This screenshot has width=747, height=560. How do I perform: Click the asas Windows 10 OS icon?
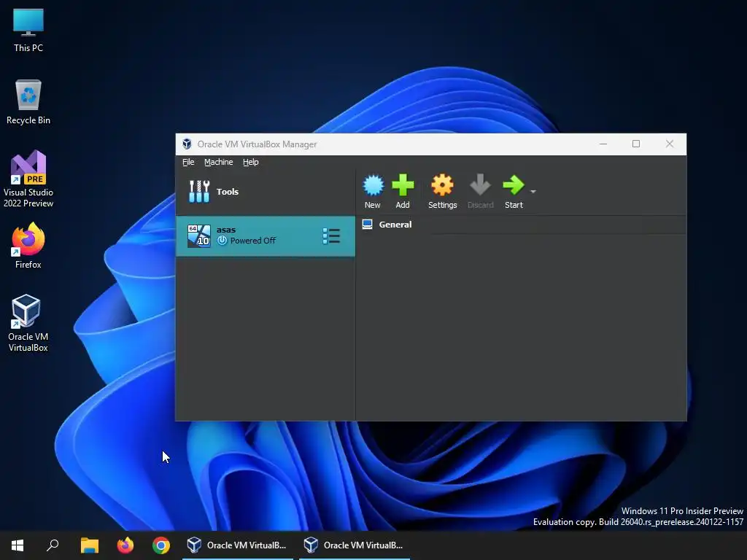(198, 236)
